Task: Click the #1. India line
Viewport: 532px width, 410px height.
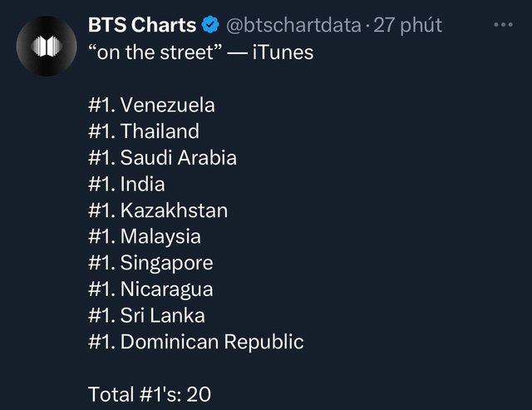Action: 126,184
